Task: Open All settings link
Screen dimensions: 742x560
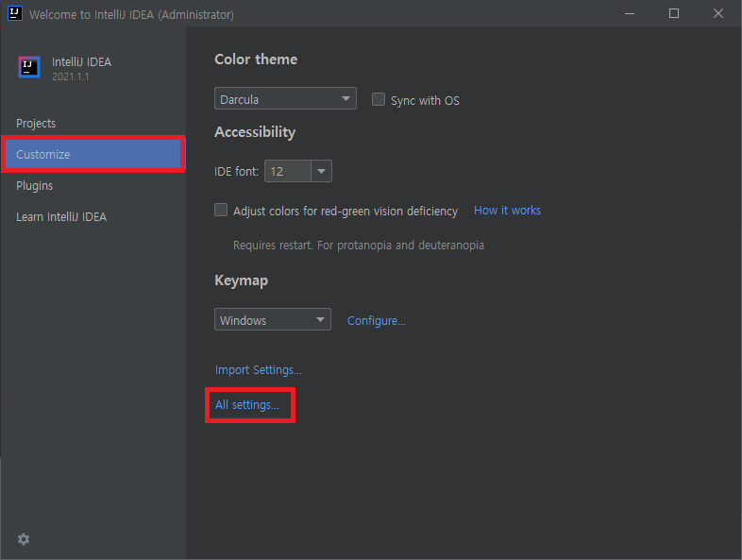Action: click(x=247, y=405)
